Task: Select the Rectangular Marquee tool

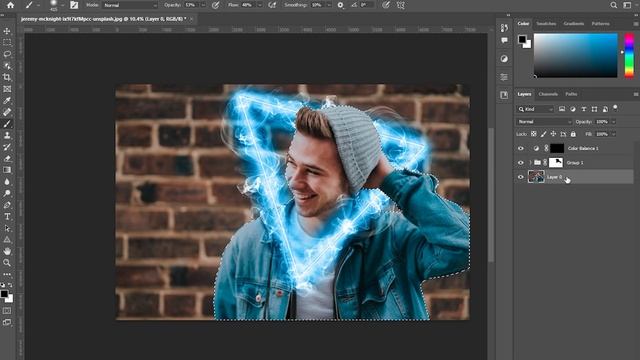Action: tap(7, 42)
